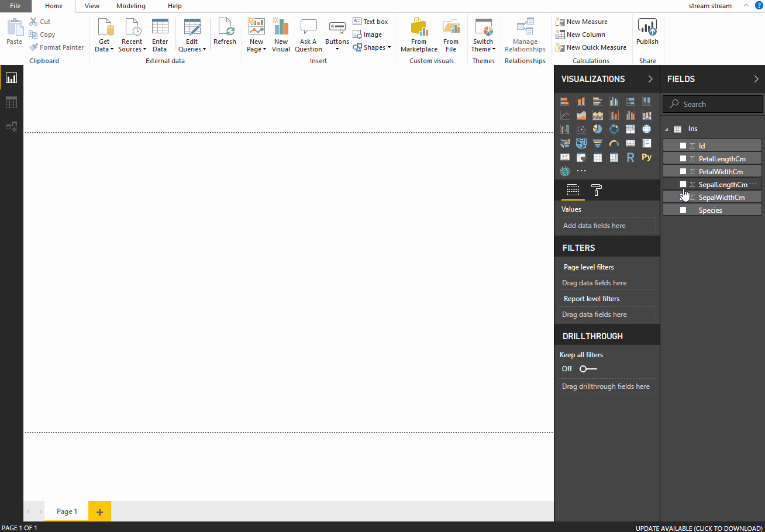The image size is (765, 532).
Task: Select the matrix visualization
Action: tap(614, 157)
